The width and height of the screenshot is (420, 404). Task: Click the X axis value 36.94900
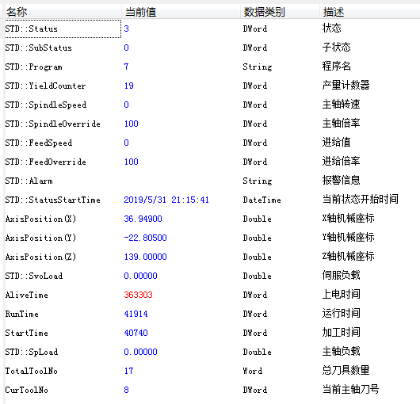pos(143,219)
